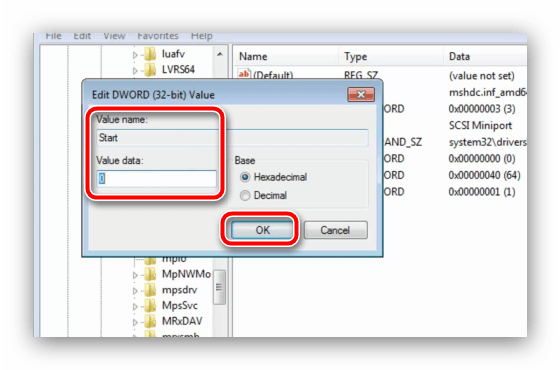Click the luafv folder icon
Screen dimensions: 560x370
pos(150,54)
